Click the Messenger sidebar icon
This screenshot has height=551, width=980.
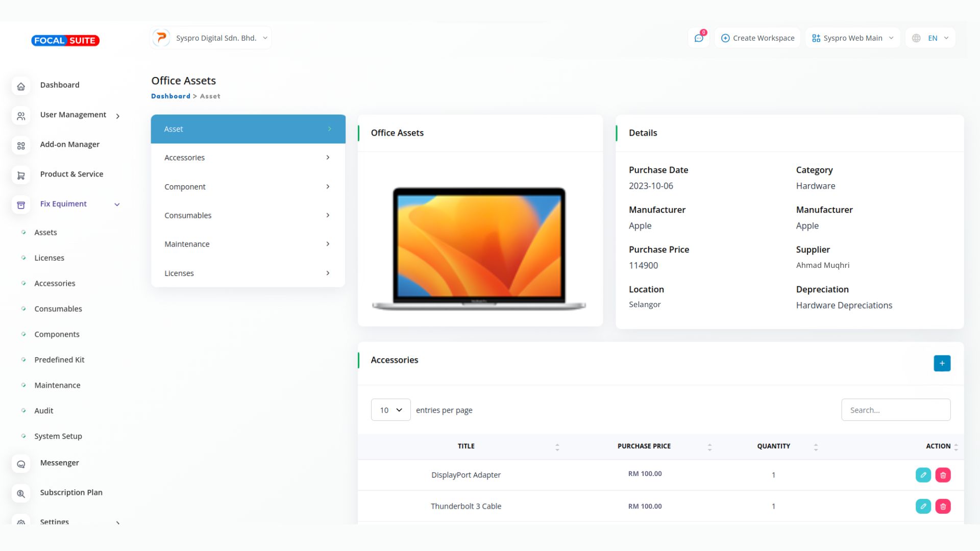click(x=21, y=464)
